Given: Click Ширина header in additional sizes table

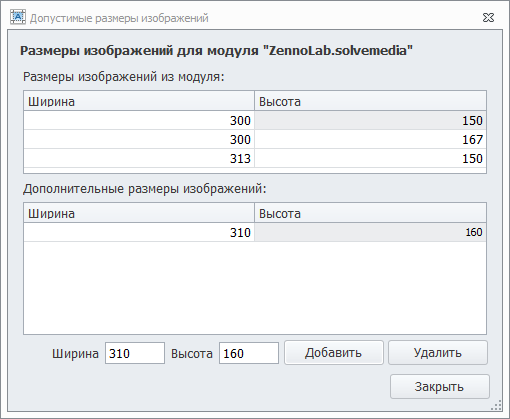Looking at the screenshot, I should [139, 213].
